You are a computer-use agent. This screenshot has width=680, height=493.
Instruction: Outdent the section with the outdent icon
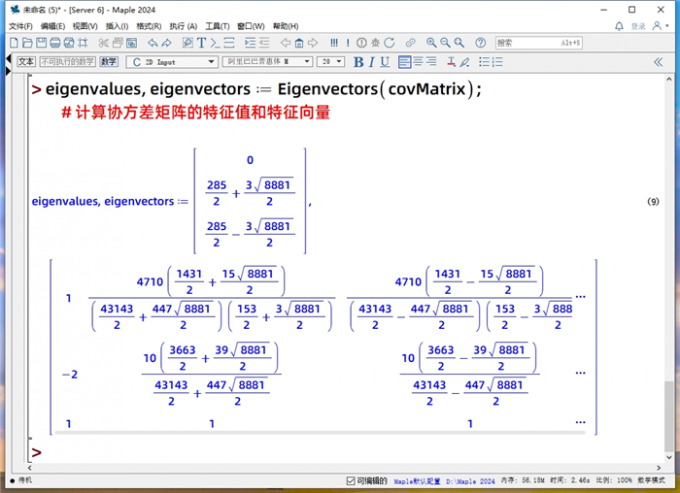tap(264, 42)
